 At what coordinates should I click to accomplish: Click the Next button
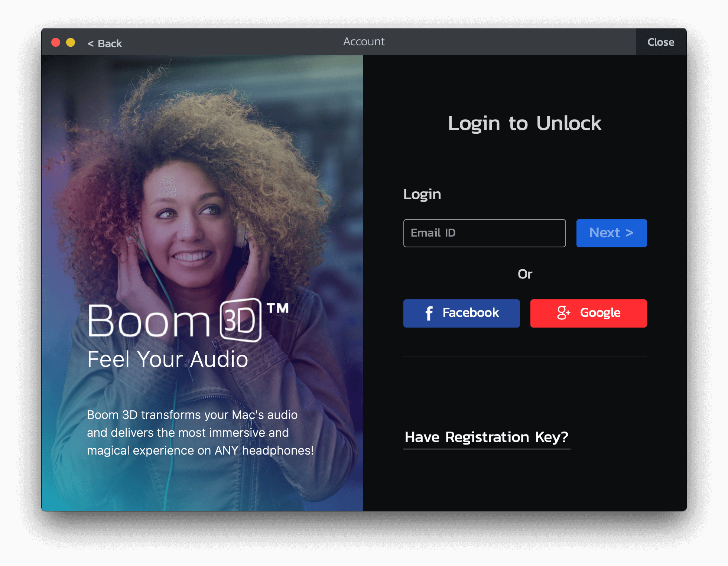pyautogui.click(x=611, y=233)
